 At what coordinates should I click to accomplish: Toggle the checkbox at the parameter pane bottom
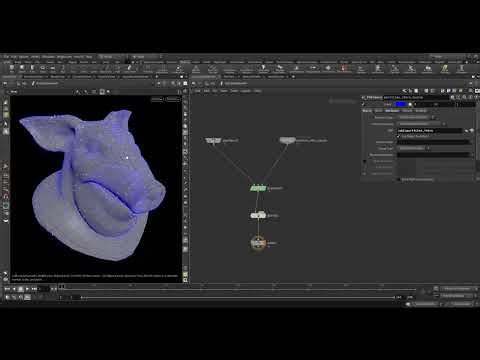[399, 179]
